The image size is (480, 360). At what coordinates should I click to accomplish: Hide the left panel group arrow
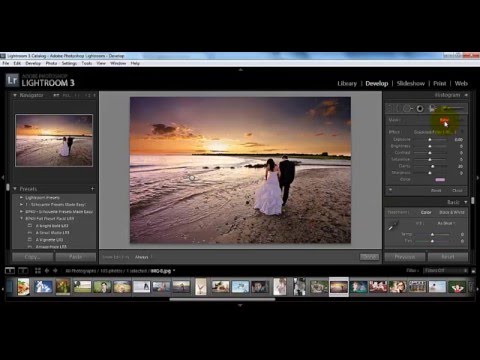click(2, 178)
